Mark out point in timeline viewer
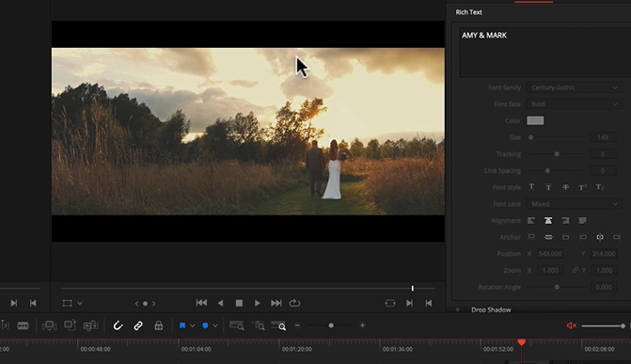Viewport: 631px width, 364px height. click(429, 303)
